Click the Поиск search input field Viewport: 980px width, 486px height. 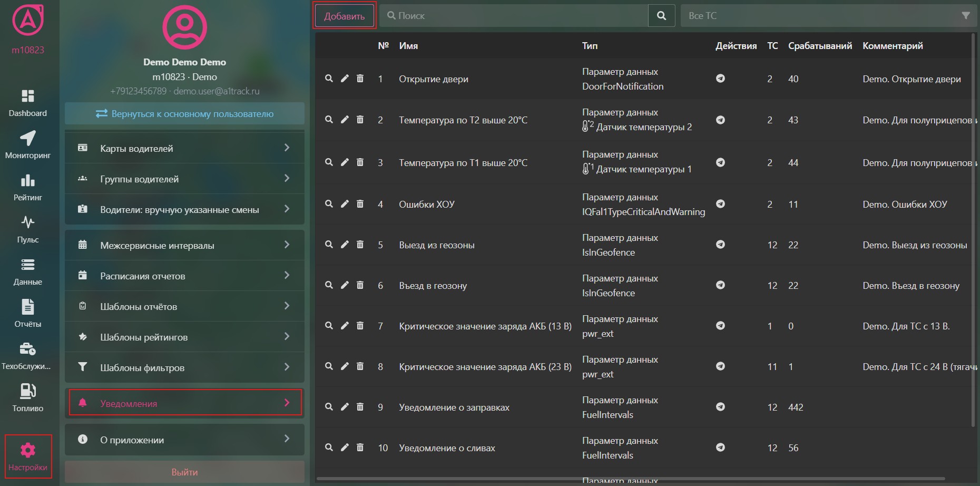pos(514,16)
